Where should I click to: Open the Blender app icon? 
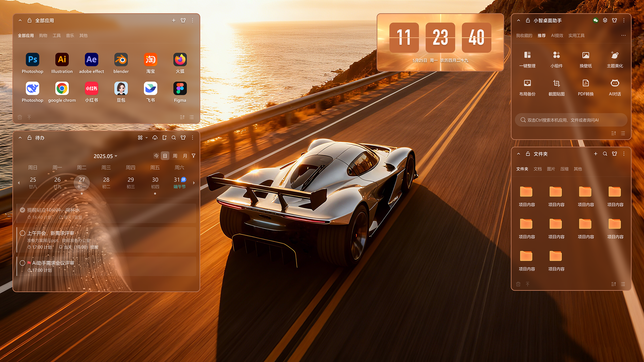tap(121, 60)
